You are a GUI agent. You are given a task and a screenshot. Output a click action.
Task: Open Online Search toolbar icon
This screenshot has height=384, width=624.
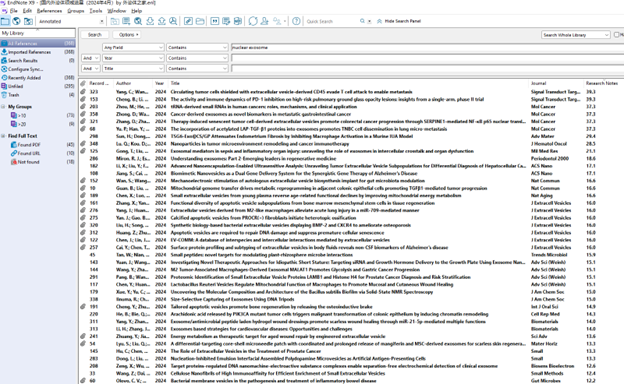(x=138, y=21)
